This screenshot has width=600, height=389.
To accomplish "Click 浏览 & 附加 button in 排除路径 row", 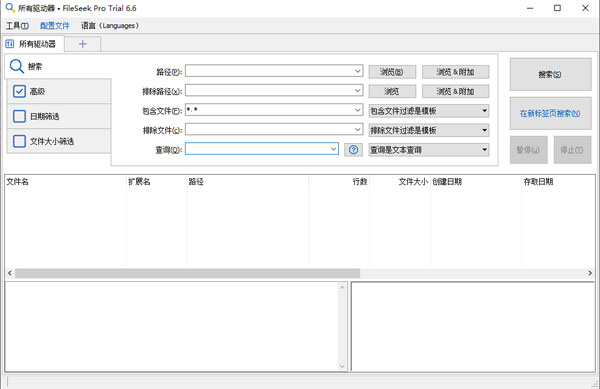I will pos(455,91).
